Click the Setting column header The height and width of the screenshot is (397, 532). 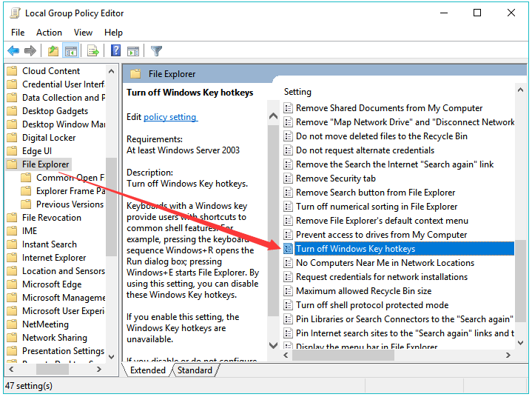(x=297, y=92)
